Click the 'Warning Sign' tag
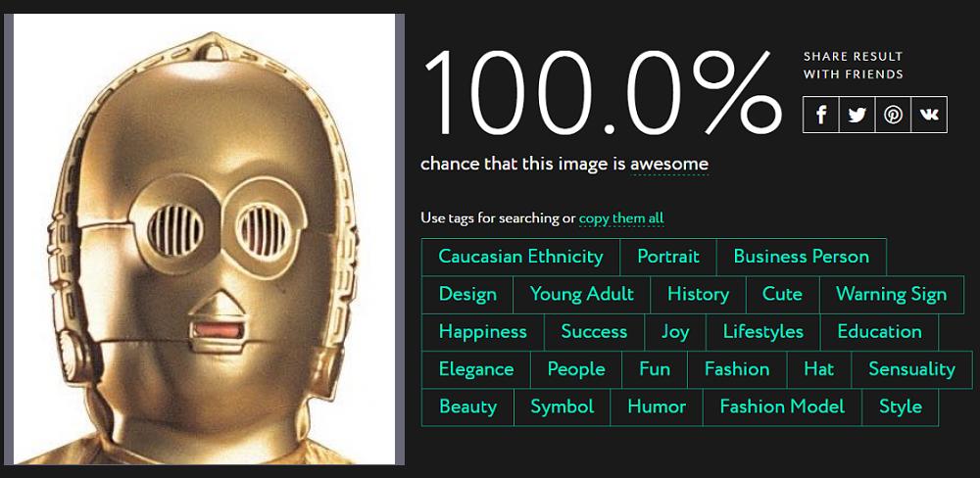This screenshot has width=980, height=478. pyautogui.click(x=891, y=294)
